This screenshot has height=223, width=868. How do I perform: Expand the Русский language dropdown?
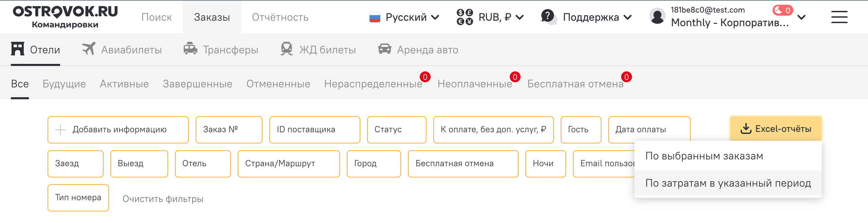pyautogui.click(x=404, y=17)
